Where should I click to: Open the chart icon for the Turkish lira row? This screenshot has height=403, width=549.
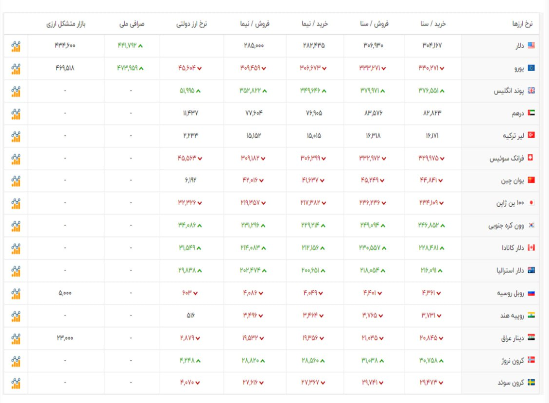pyautogui.click(x=16, y=136)
